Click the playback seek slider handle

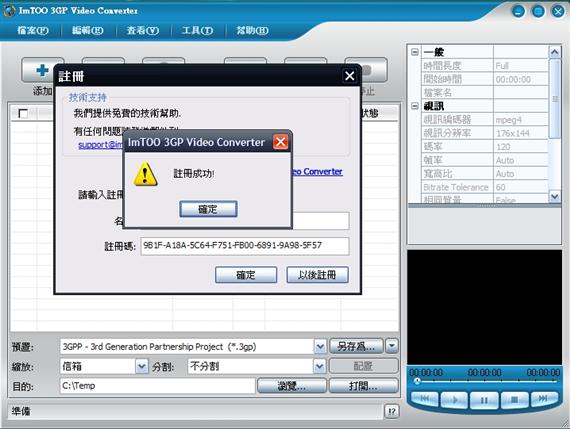pyautogui.click(x=417, y=381)
